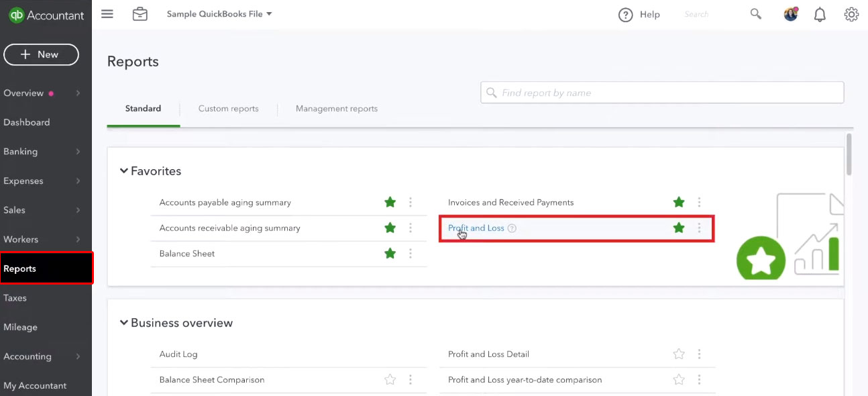Open the accountant toolbox briefcase icon

pos(140,14)
